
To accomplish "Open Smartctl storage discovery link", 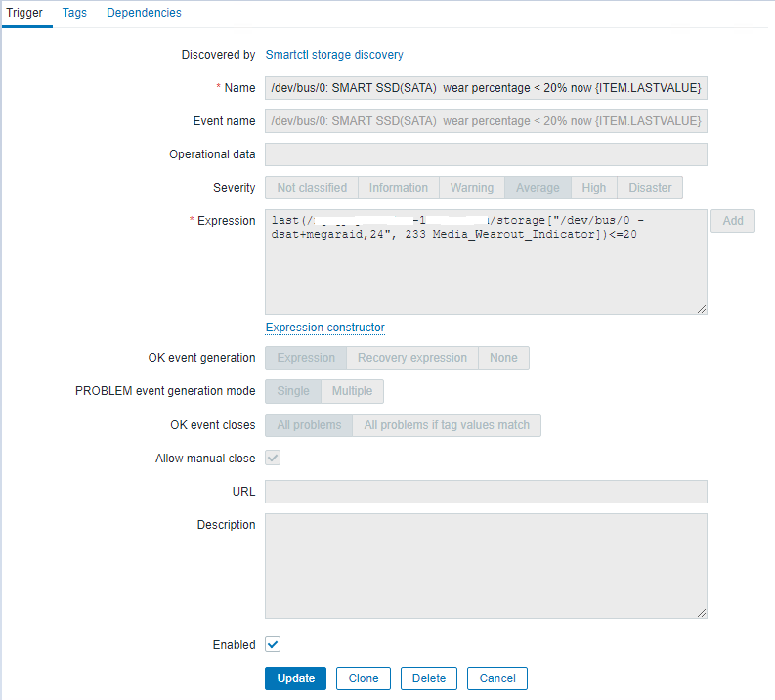I will pos(334,55).
